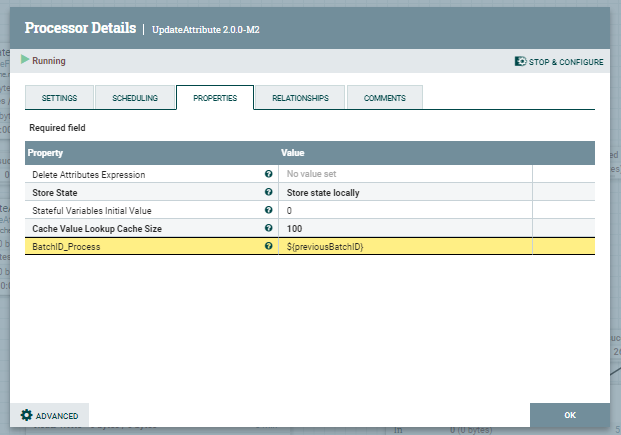The height and width of the screenshot is (435, 621).
Task: Select Stateful Variables Initial Value property name
Action: [92, 211]
